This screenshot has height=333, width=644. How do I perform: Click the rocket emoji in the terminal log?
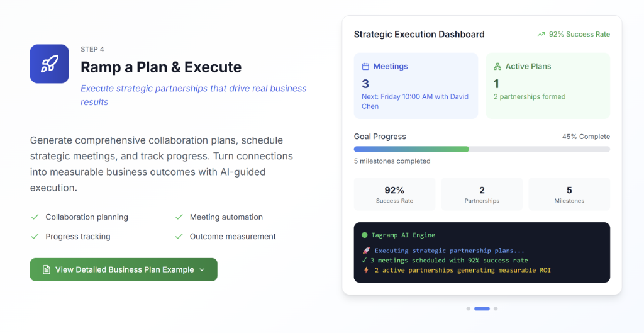(x=365, y=251)
